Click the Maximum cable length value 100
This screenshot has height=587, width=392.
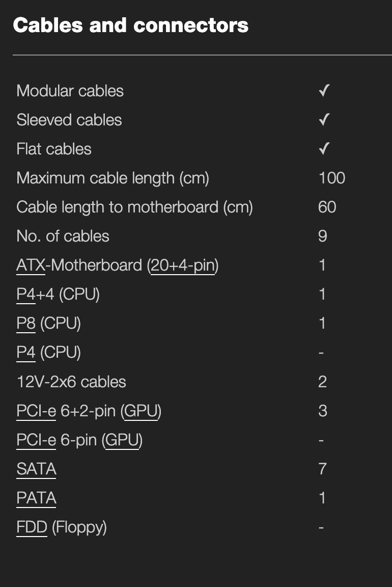pos(332,178)
